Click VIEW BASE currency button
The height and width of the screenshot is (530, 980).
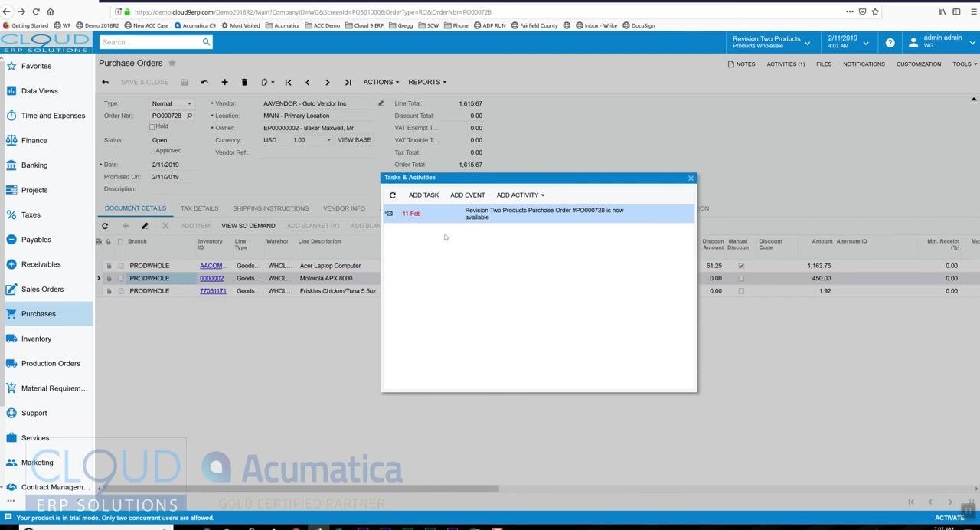tap(354, 140)
